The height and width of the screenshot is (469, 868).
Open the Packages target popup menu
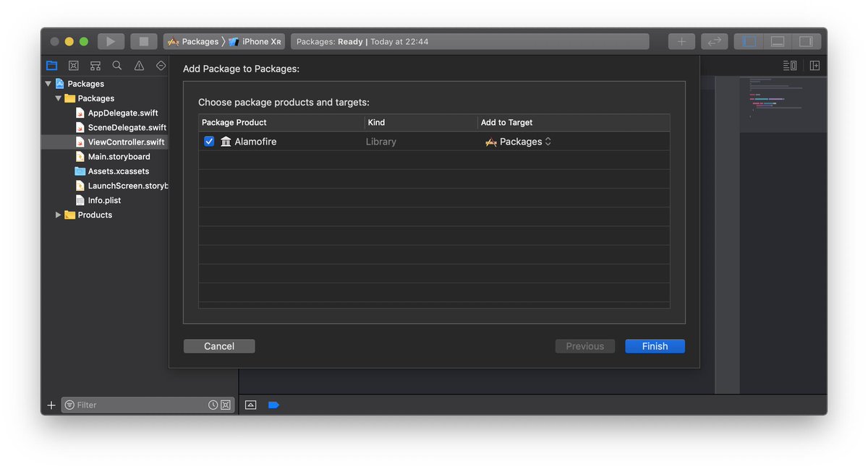[x=519, y=142]
